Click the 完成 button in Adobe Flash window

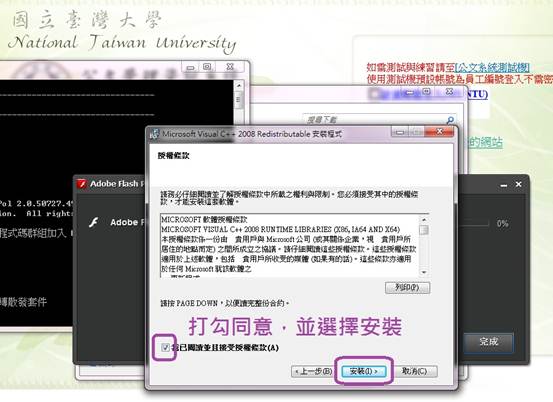[488, 341]
